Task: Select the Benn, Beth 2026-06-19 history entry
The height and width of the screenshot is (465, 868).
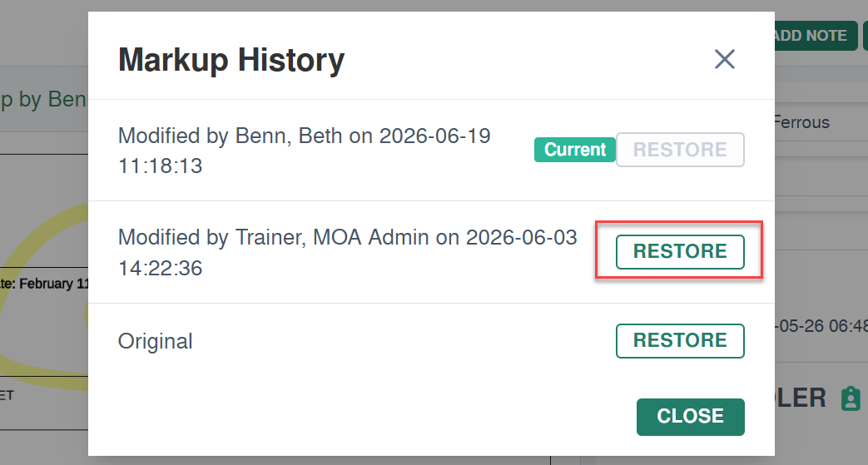Action: tap(304, 151)
